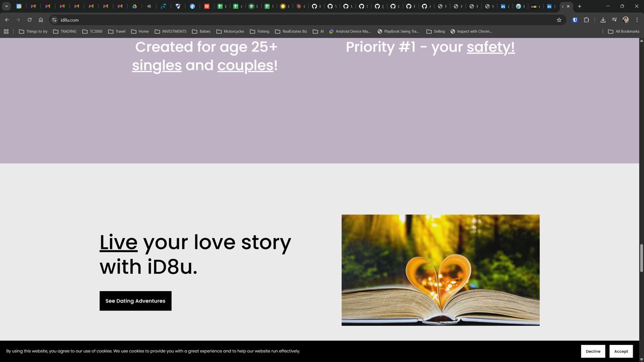Close the current id8u tab
The width and height of the screenshot is (644, 362).
pos(568,6)
